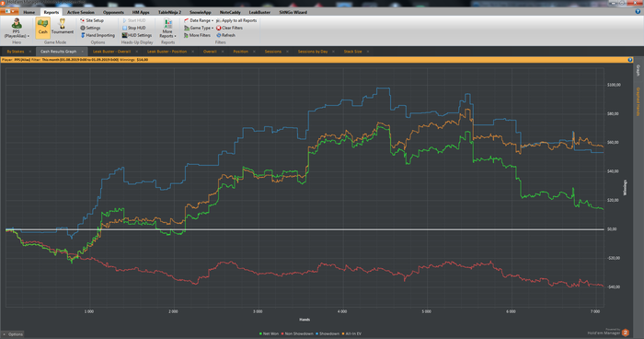Viewport: 644px width, 339px height.
Task: Close the Leak Buster - Position tab
Action: [x=192, y=52]
